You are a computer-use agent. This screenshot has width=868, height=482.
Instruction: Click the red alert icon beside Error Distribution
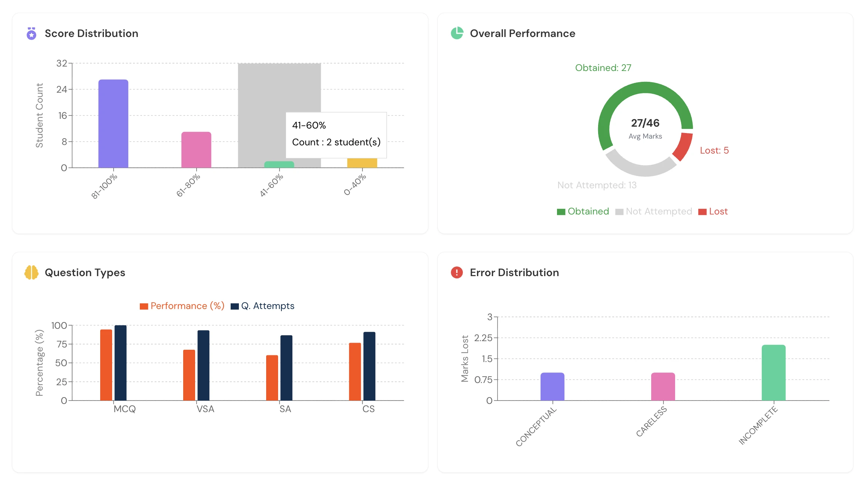point(457,272)
